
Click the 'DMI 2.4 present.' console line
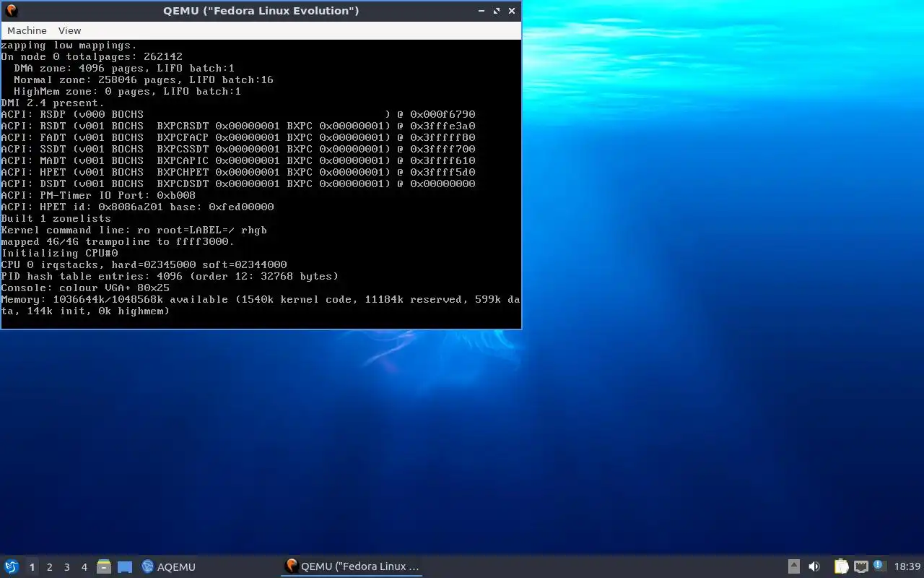tap(53, 103)
